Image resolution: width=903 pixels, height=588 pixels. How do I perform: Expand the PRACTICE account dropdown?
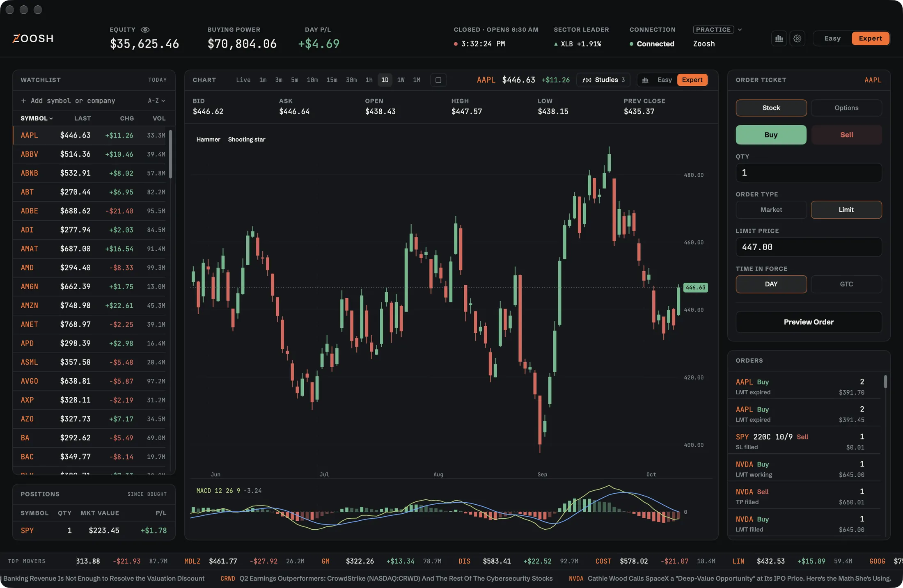pyautogui.click(x=717, y=30)
